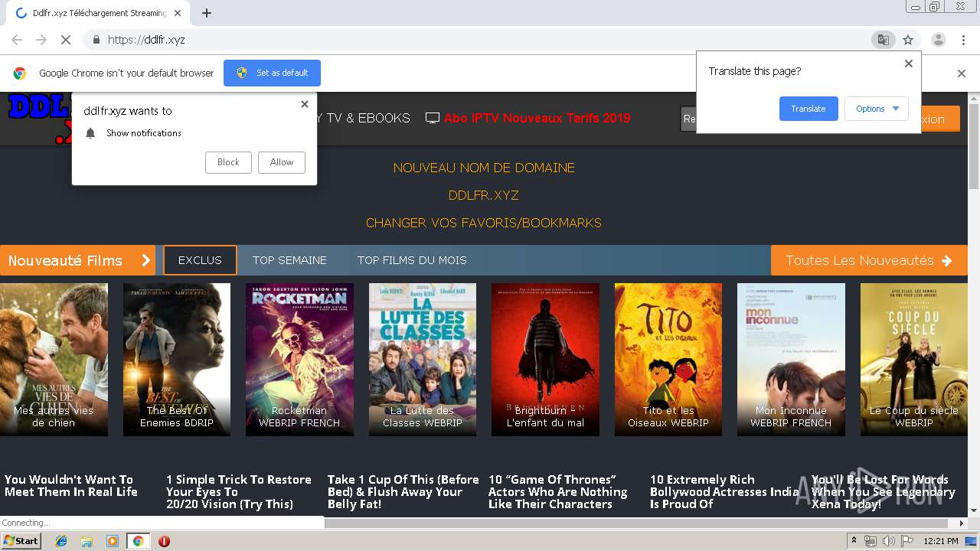
Task: Click the taskbar clock 12:21 PM
Action: 941,541
